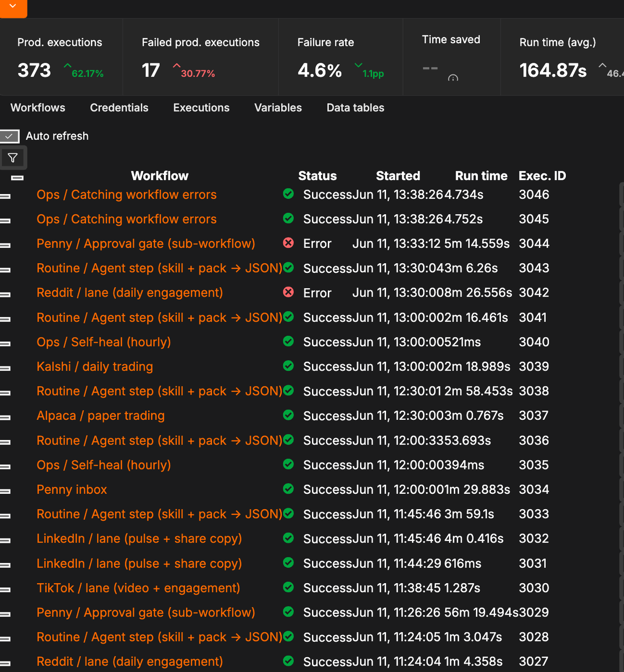Open the Kalshi / daily trading workflow link

[95, 366]
